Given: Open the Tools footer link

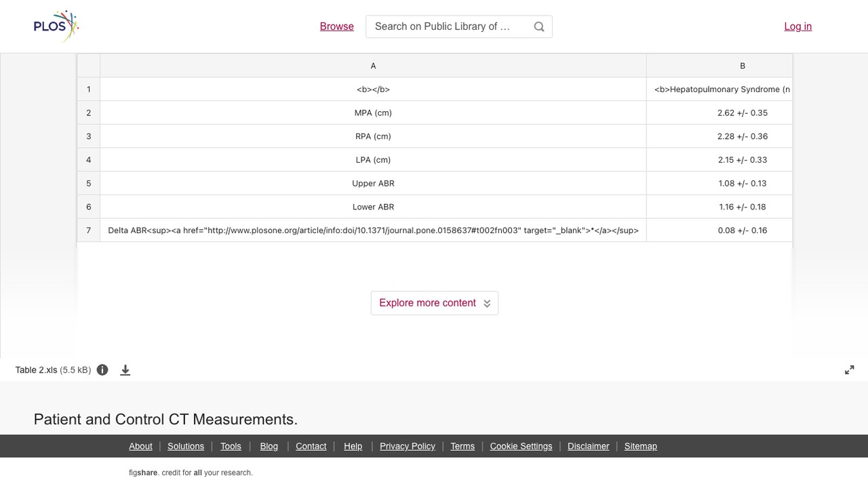Looking at the screenshot, I should click(x=231, y=446).
